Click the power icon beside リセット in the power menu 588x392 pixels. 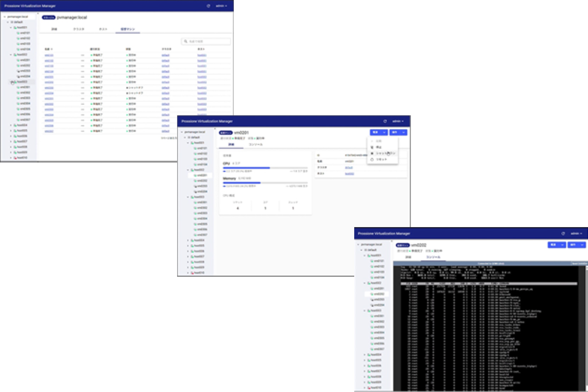pos(372,160)
